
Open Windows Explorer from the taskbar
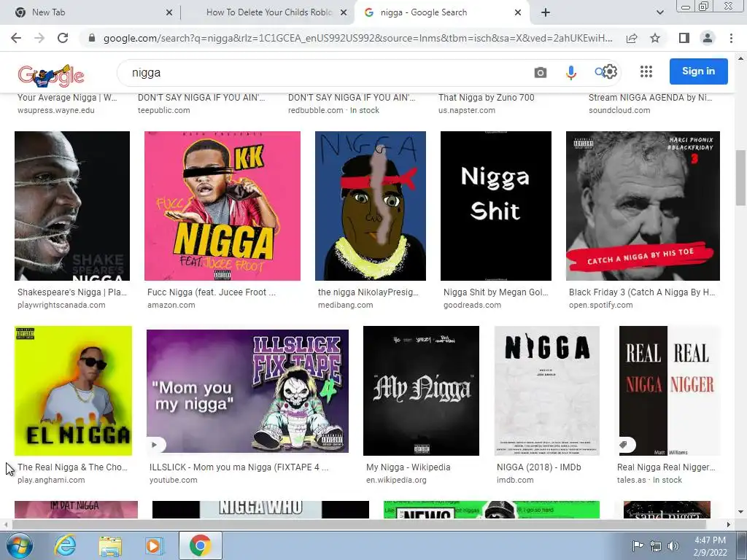coord(110,546)
